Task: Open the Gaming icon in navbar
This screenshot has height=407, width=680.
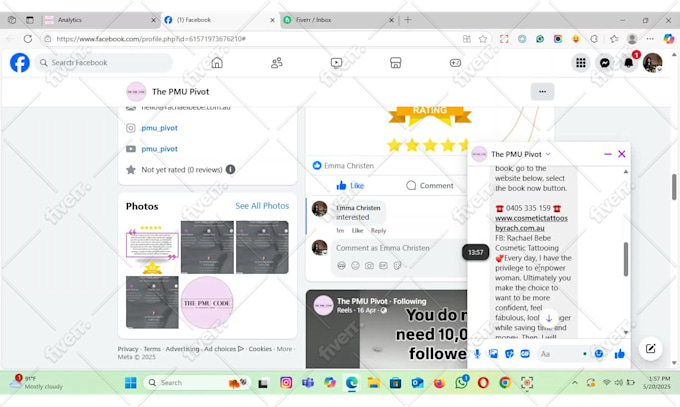Action: [x=455, y=63]
